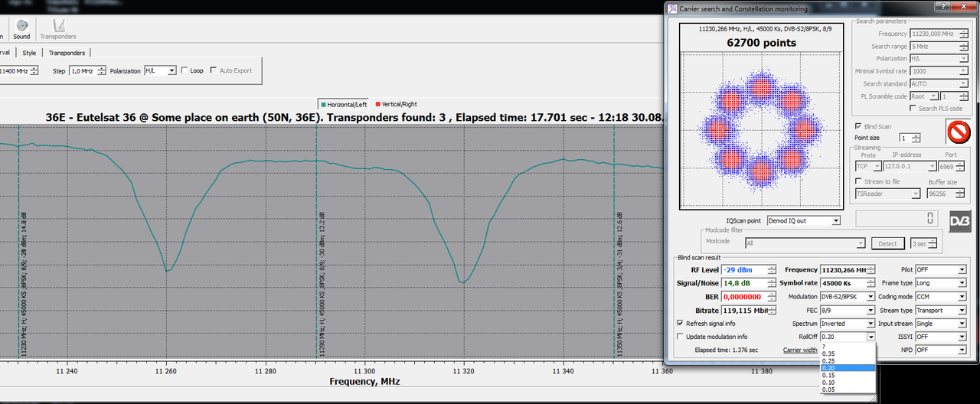Click the Carrier search window title icon

(671, 8)
